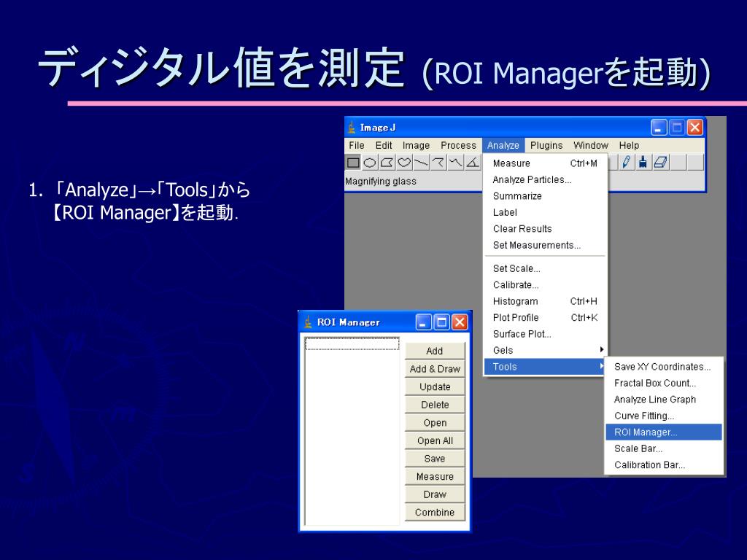Open the Edit menu
747x560 pixels.
384,145
